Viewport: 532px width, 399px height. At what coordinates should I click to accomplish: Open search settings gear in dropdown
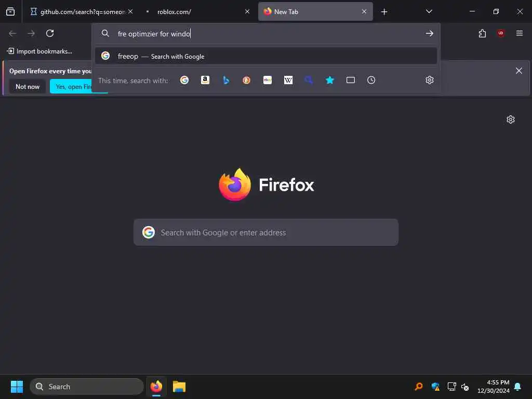[430, 80]
